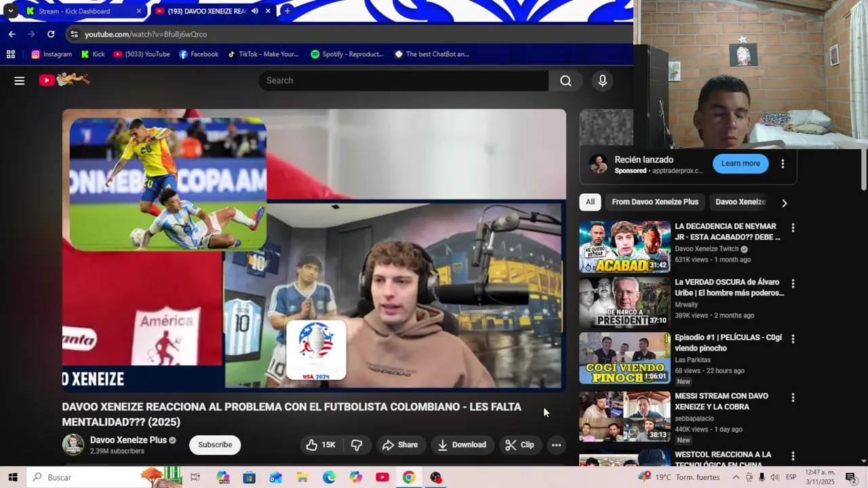This screenshot has height=488, width=868.
Task: Open options for the Episodio #1 Películas video
Action: click(793, 339)
